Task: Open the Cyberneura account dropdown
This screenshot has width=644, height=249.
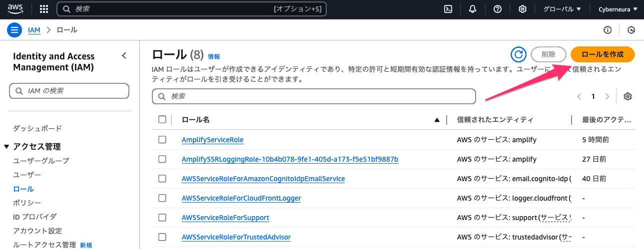Action: coord(618,9)
